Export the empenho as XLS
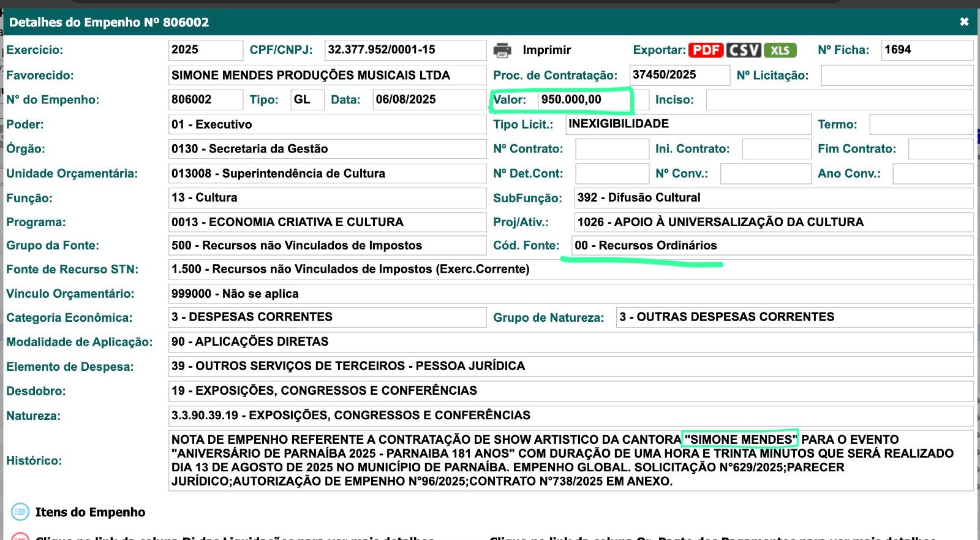The height and width of the screenshot is (540, 980). click(780, 50)
